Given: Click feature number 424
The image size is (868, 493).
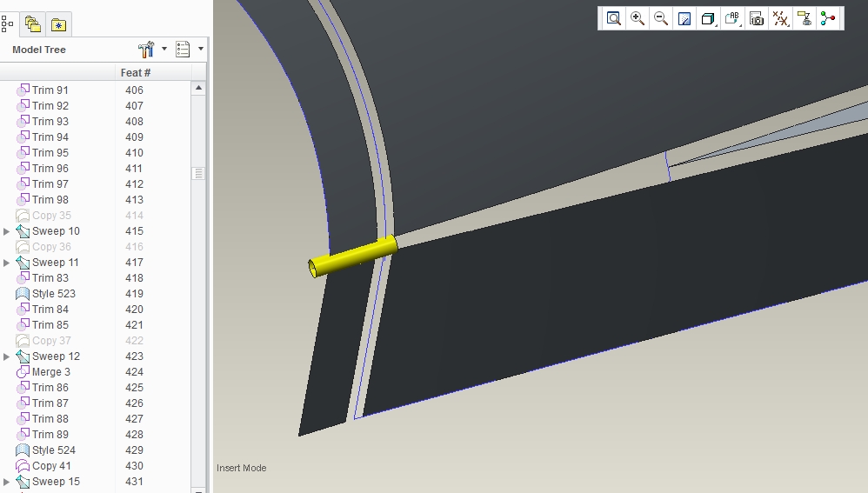Looking at the screenshot, I should click(134, 372).
